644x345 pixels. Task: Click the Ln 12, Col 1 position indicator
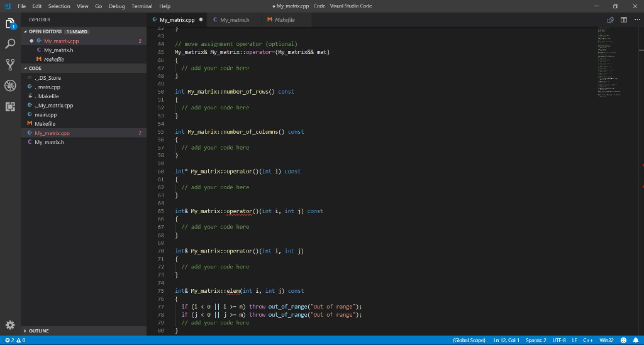click(506, 340)
